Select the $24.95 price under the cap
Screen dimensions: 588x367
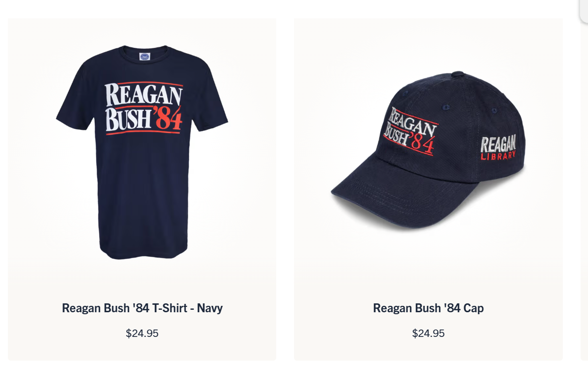tap(428, 333)
